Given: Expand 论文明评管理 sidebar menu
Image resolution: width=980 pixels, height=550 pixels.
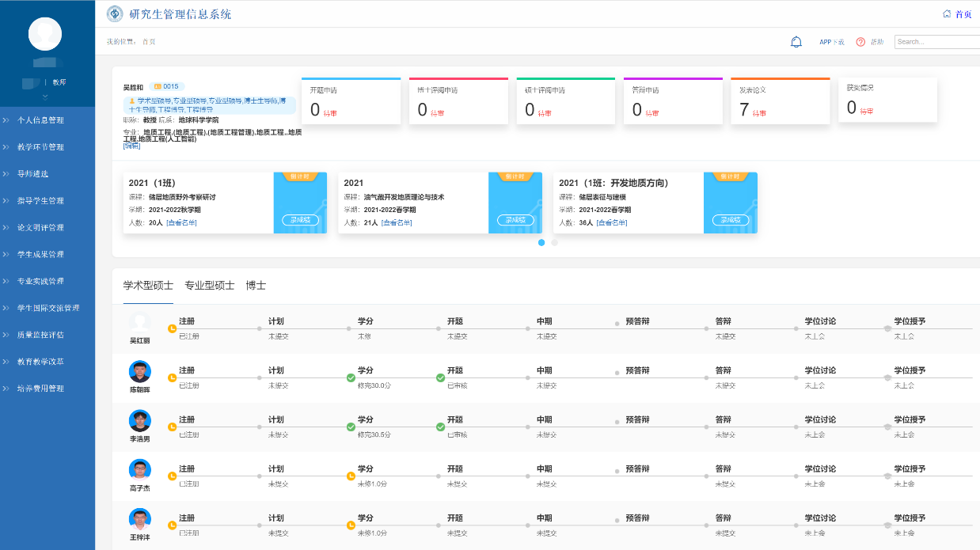Looking at the screenshot, I should [x=40, y=228].
